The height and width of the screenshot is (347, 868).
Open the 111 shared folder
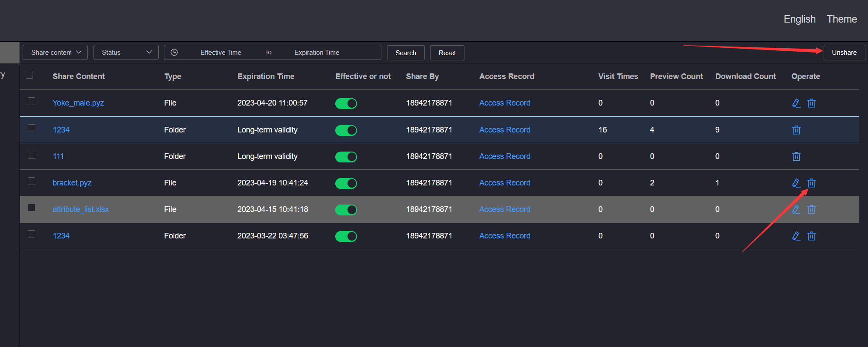(58, 156)
